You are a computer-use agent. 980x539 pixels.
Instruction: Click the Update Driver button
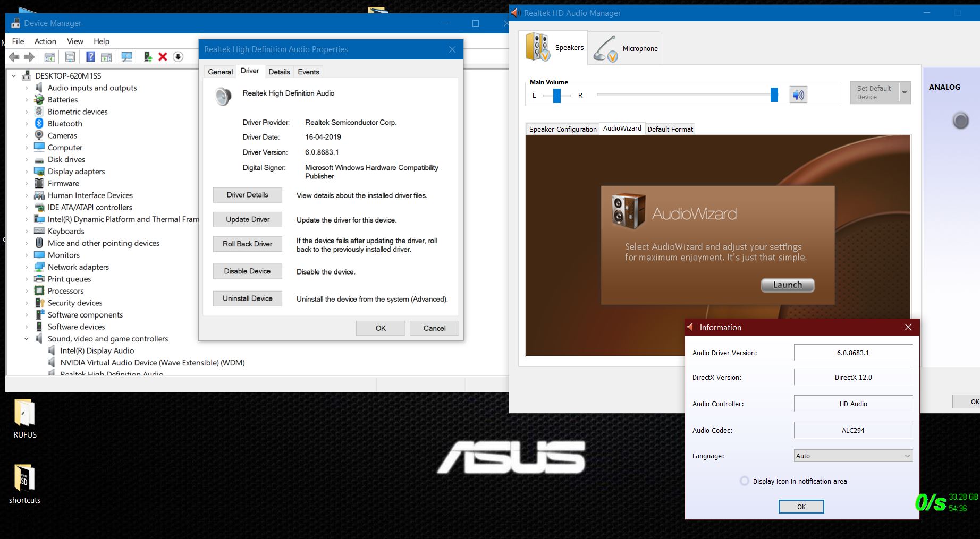pos(247,219)
